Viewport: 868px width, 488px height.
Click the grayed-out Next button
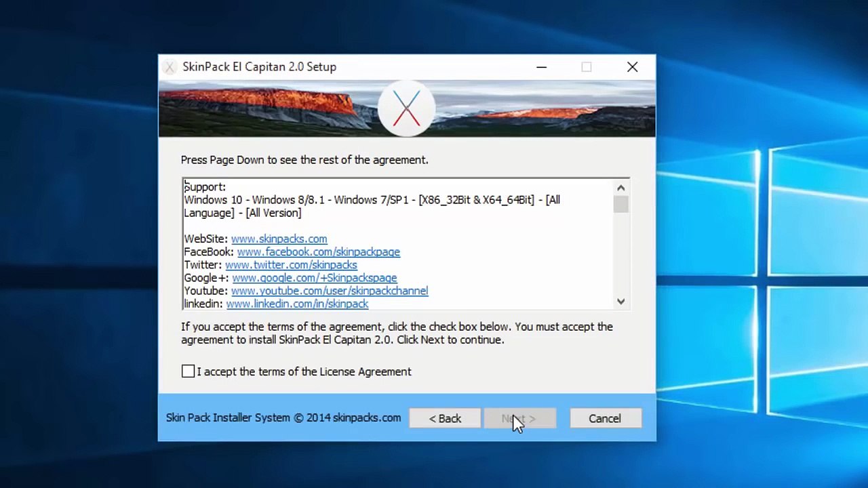(x=519, y=419)
